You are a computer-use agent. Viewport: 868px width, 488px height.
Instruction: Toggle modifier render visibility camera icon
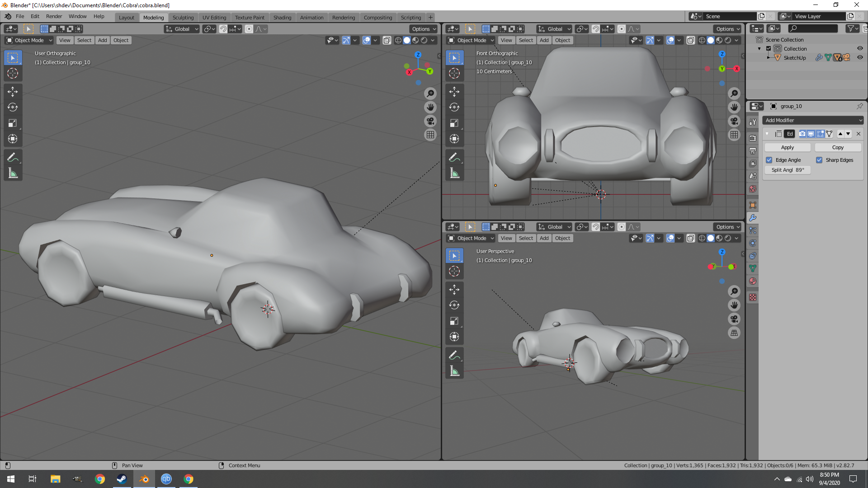(802, 134)
